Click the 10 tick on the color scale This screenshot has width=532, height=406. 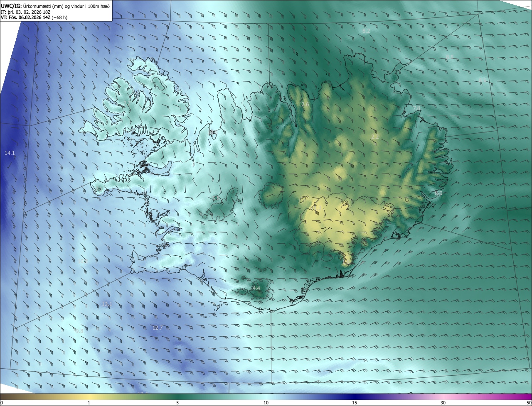[266, 403]
